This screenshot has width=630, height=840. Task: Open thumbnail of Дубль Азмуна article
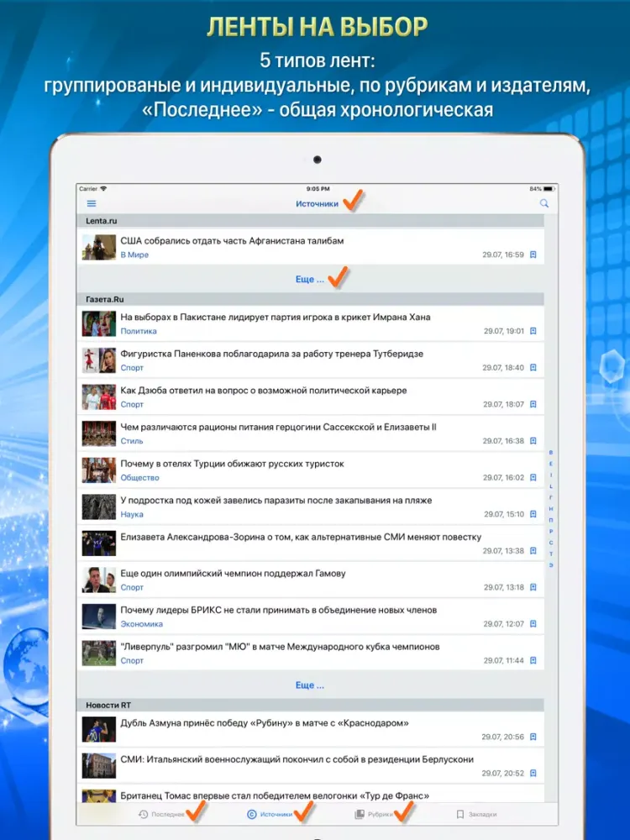click(99, 729)
